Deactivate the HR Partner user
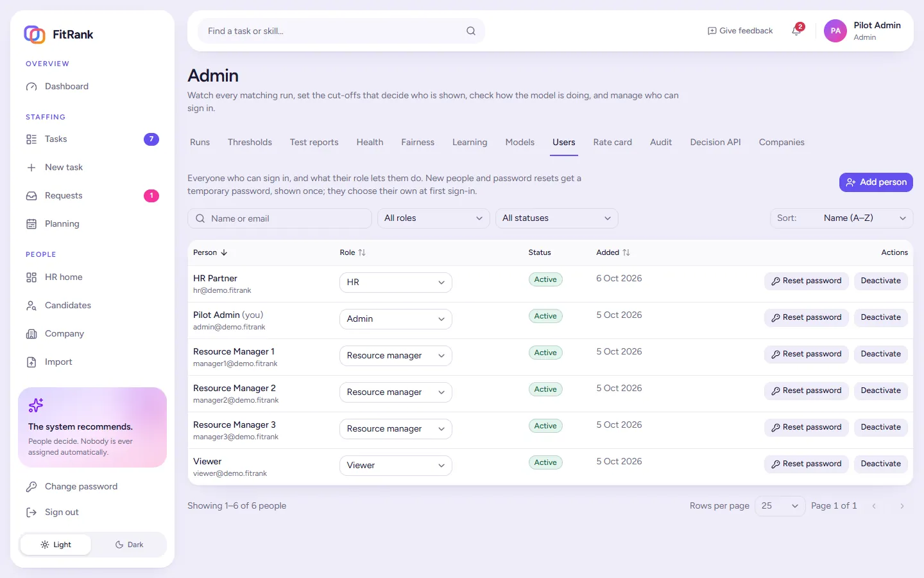Image resolution: width=924 pixels, height=578 pixels. coord(880,281)
